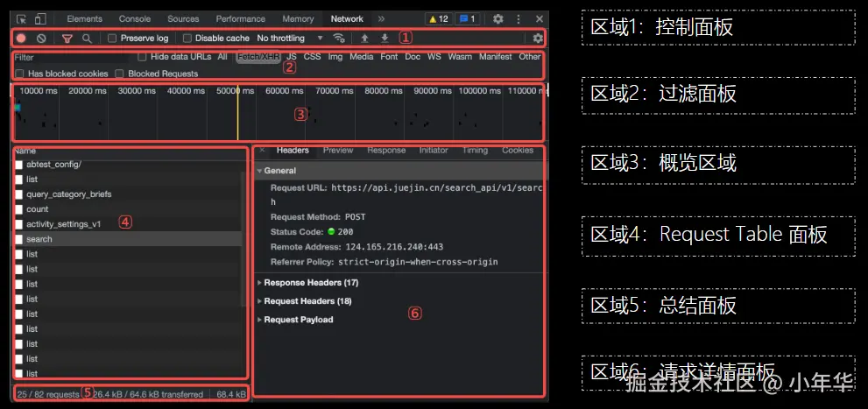Viewport: 868px width, 409px height.
Task: Show the Initiator tab
Action: click(434, 150)
